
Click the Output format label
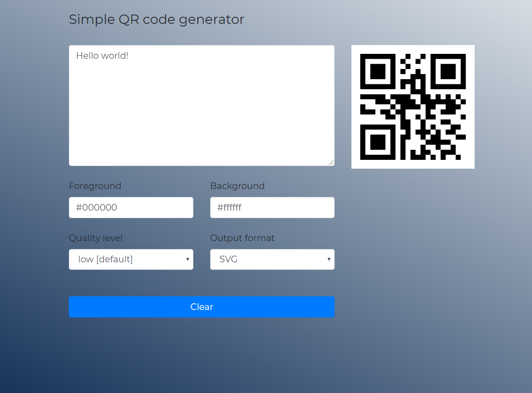click(242, 238)
